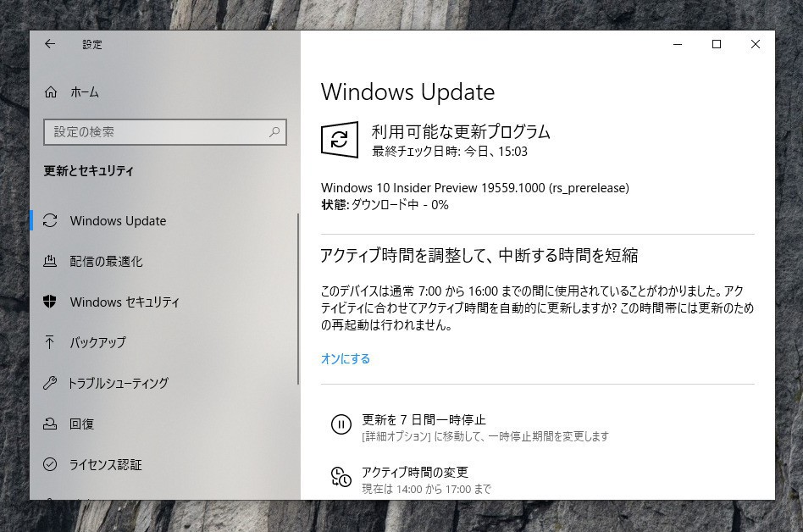Screen dimensions: 803x532
Task: Click the 設定 window title
Action: (92, 45)
